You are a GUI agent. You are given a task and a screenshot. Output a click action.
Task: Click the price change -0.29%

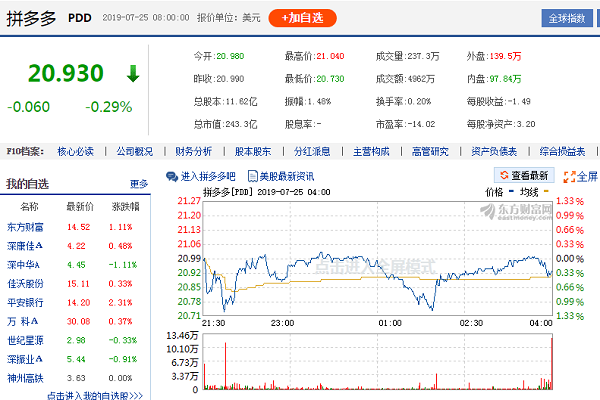pyautogui.click(x=109, y=107)
